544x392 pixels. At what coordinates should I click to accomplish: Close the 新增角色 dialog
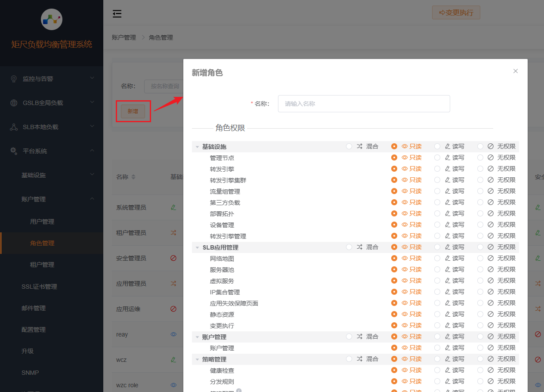click(516, 71)
